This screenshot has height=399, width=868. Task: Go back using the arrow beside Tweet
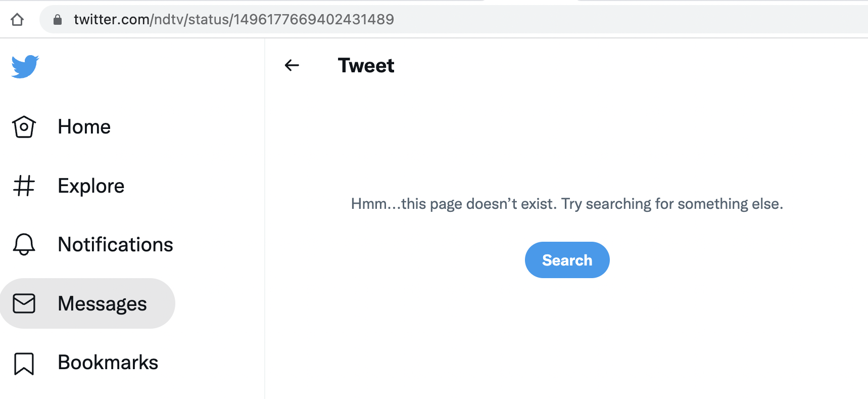pyautogui.click(x=292, y=65)
